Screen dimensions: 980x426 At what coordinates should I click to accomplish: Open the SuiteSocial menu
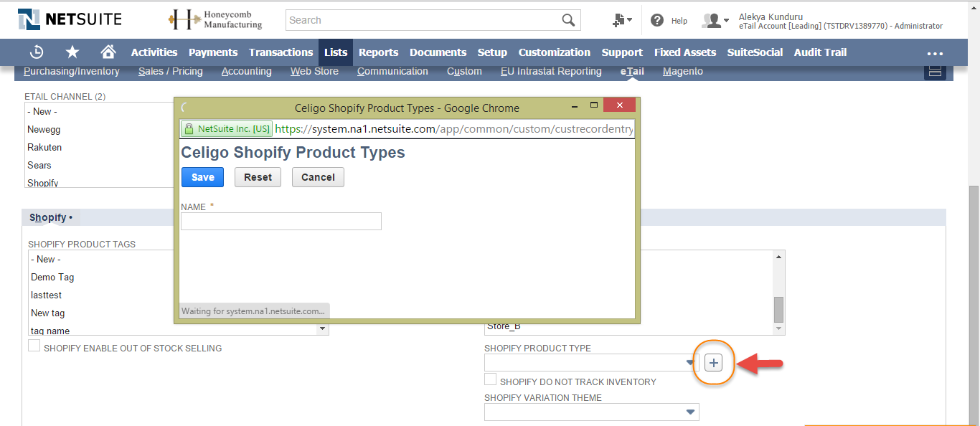755,52
